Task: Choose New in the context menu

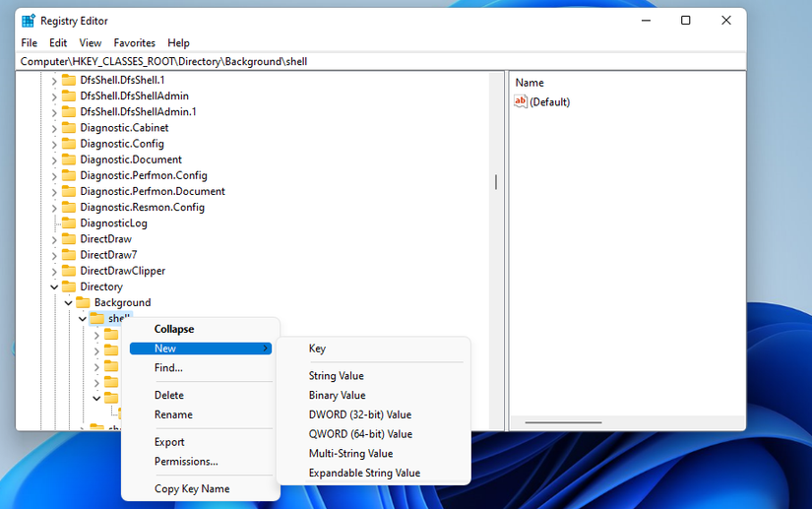Action: (x=201, y=349)
